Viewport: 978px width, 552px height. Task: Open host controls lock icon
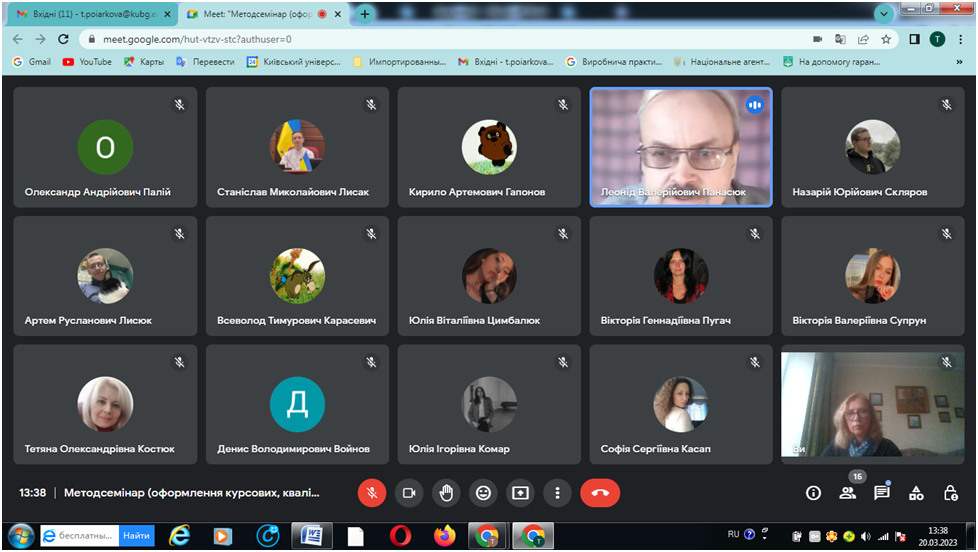950,493
